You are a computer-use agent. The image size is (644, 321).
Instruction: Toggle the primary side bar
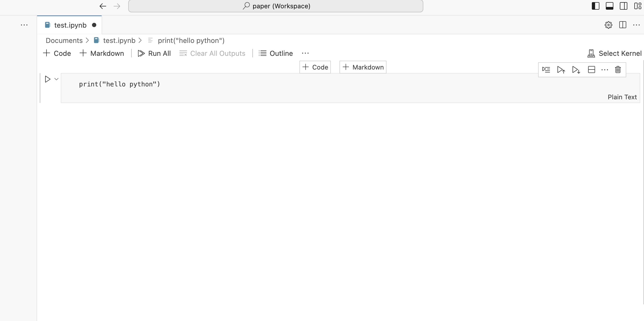pos(595,6)
